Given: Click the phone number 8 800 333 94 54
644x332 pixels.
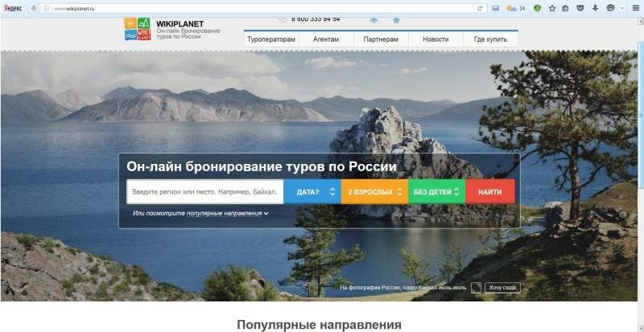Looking at the screenshot, I should [316, 18].
